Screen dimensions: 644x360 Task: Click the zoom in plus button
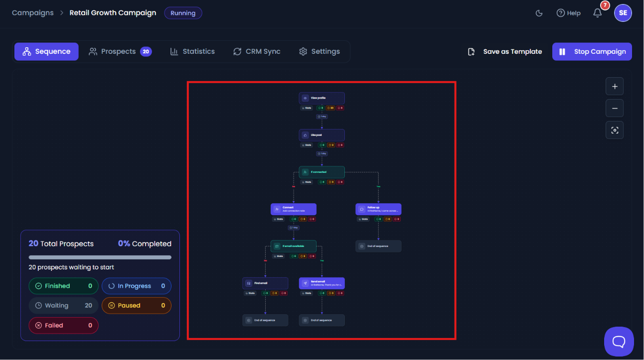click(615, 86)
